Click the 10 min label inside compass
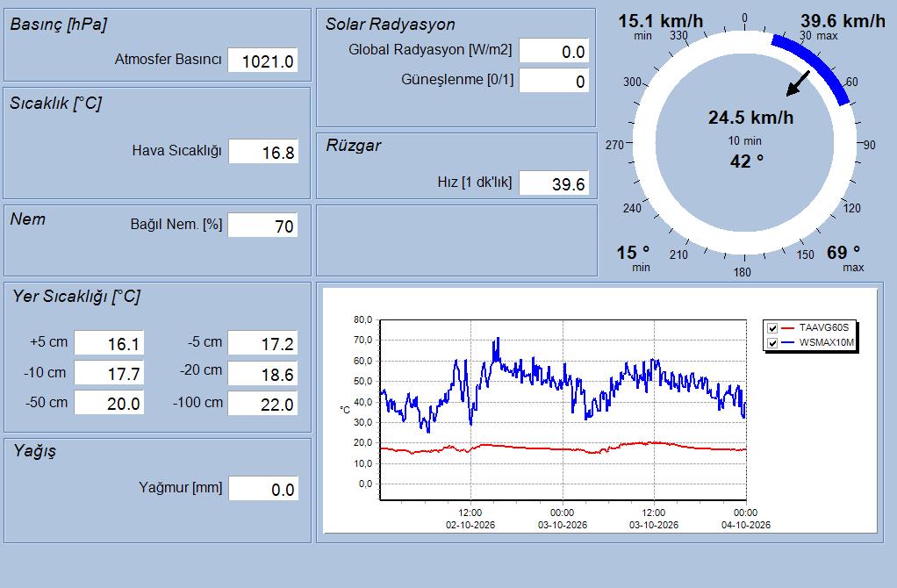 (745, 140)
